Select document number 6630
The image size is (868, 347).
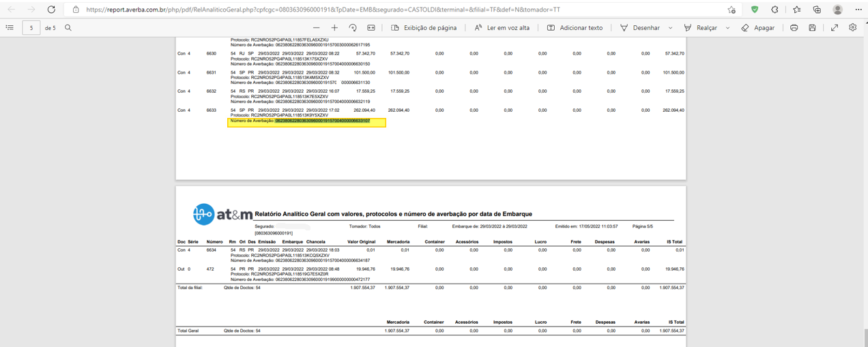(x=212, y=53)
